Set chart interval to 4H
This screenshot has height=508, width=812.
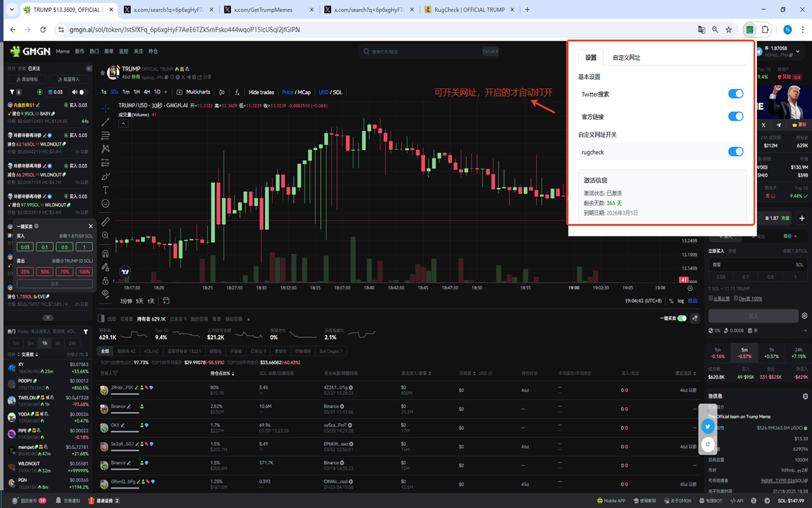pos(147,92)
